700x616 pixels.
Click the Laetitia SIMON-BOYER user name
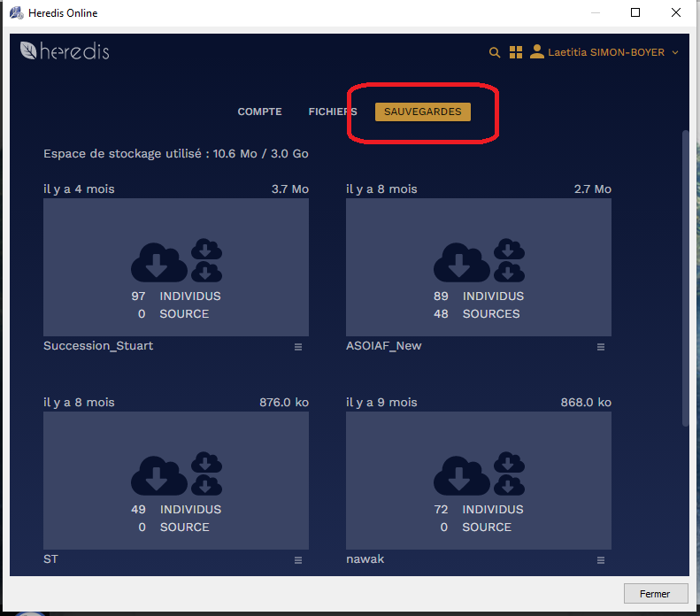tap(606, 53)
